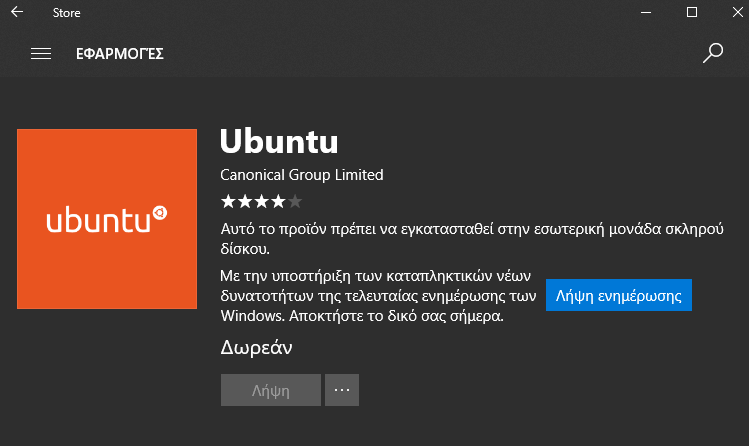Click the first filled rating star
Viewport: 749px width, 446px height.
click(x=228, y=202)
